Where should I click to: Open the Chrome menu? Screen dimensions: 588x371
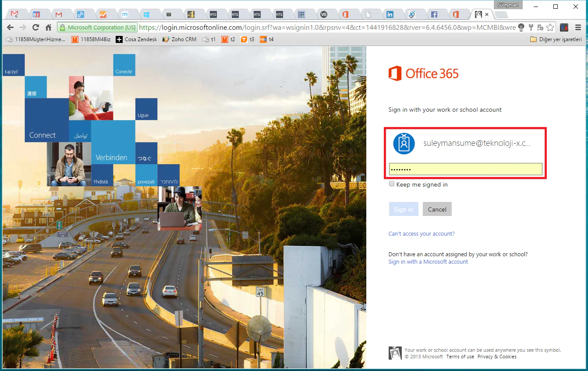tap(578, 27)
